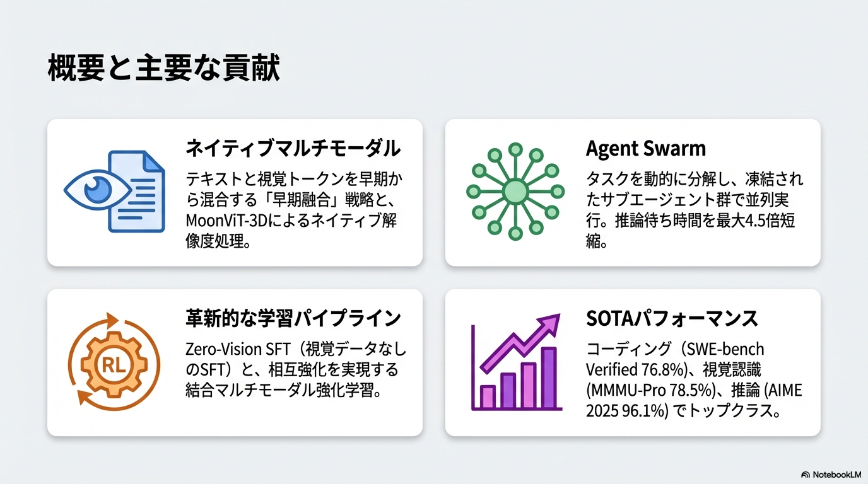Select the 革新的な学習パイプライン heading
Viewport: 868px width, 484px height.
point(293,319)
